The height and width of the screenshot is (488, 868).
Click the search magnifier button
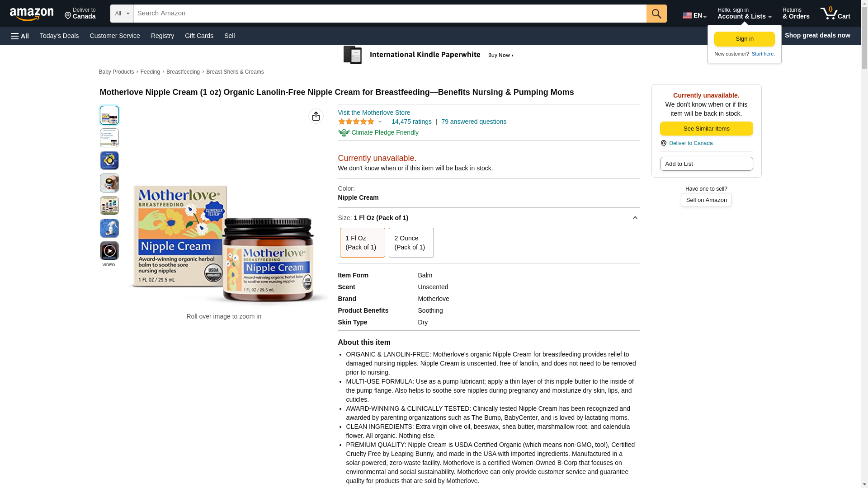tap(656, 14)
